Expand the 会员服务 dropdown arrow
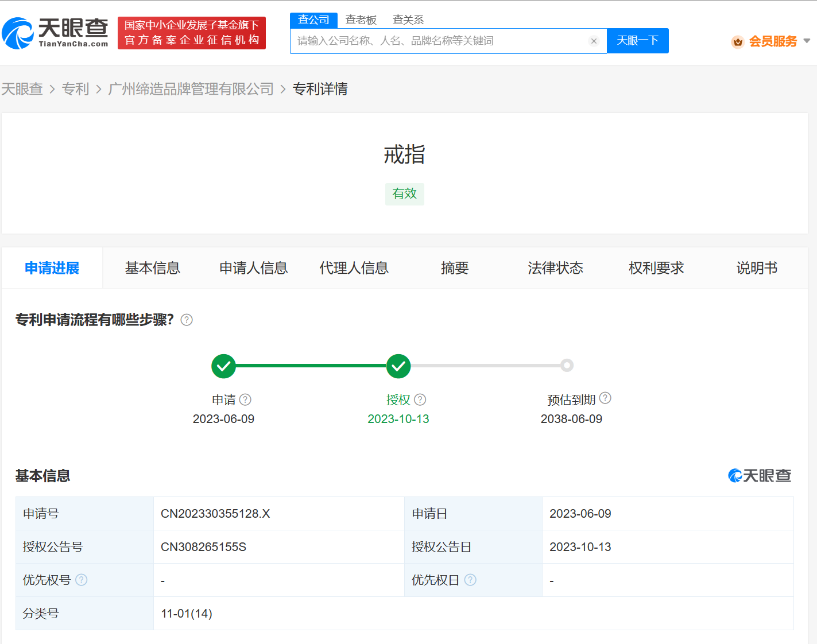 pos(807,41)
